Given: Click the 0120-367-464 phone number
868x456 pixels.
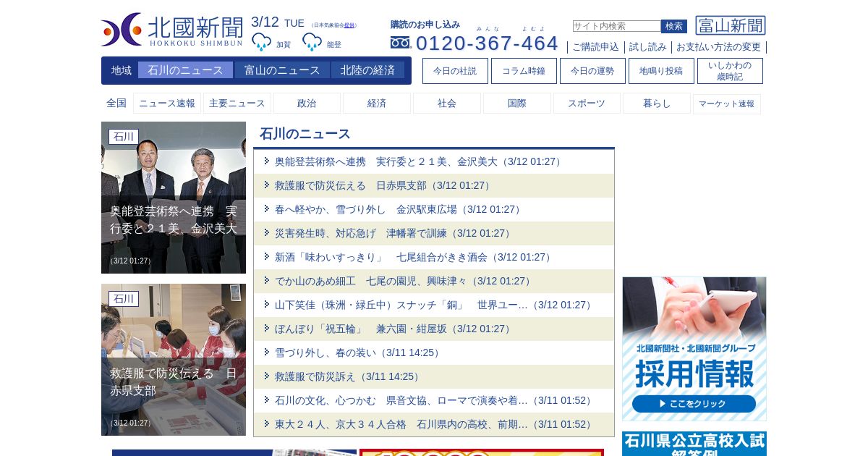Looking at the screenshot, I should (x=487, y=43).
